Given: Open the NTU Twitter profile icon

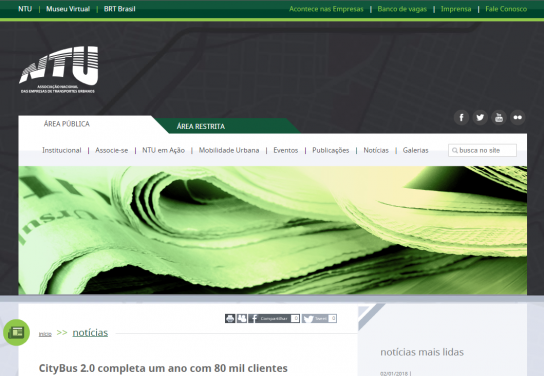Looking at the screenshot, I should (x=480, y=118).
